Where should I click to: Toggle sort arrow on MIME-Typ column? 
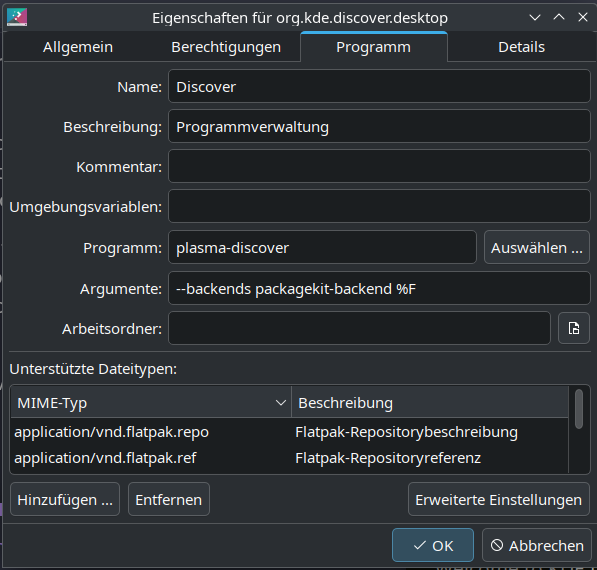[281, 403]
